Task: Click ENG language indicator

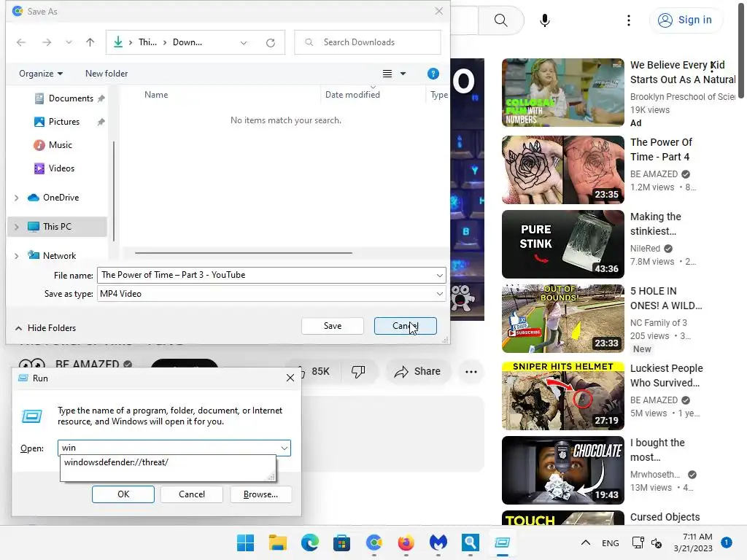Action: 611,543
